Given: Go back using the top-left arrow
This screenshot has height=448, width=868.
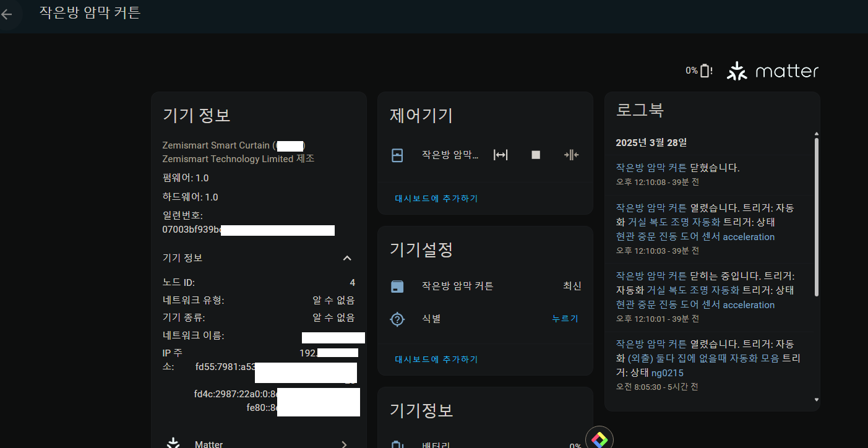Looking at the screenshot, I should pos(7,14).
